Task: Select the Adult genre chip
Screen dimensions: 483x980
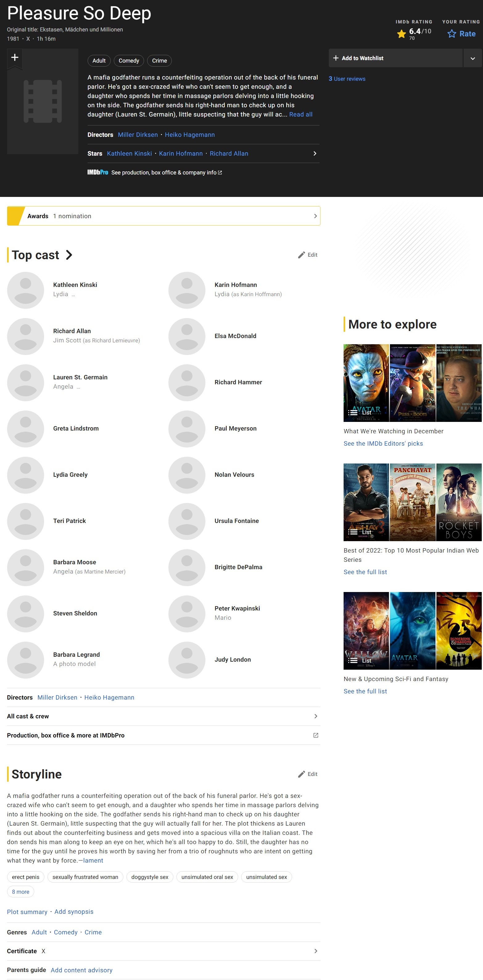Action: tap(99, 61)
